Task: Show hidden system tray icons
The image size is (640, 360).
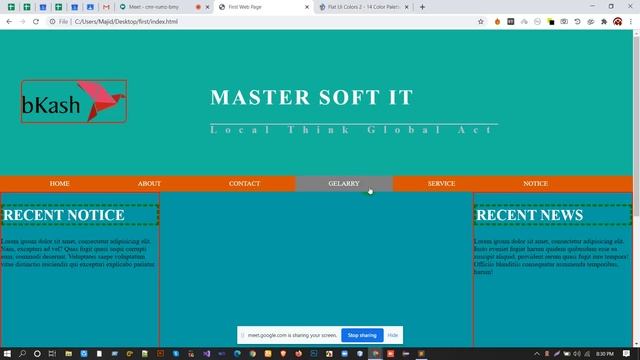Action: click(537, 353)
